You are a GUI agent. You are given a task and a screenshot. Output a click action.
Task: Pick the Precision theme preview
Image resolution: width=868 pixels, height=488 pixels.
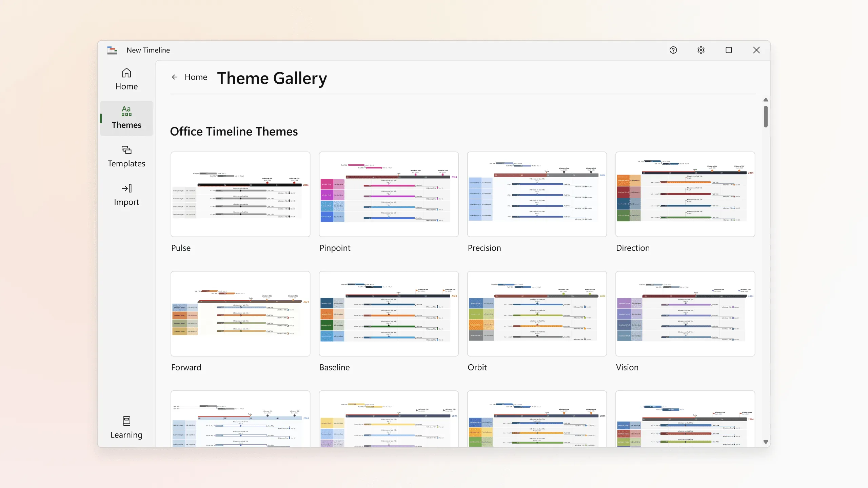click(x=537, y=194)
